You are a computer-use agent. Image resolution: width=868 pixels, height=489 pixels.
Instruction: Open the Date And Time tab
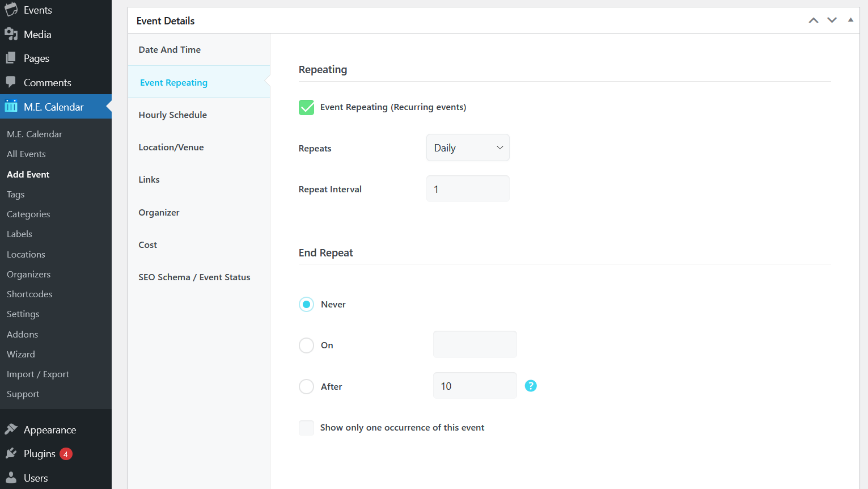[x=199, y=49]
